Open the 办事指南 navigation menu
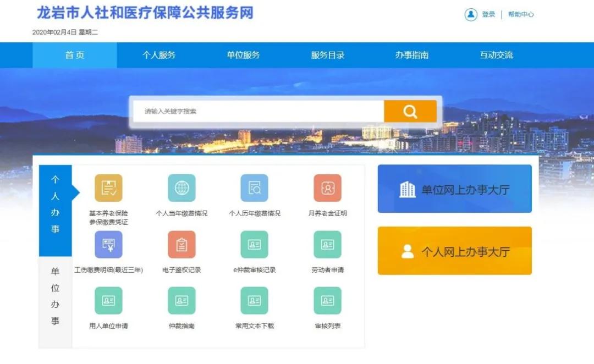Viewport: 594px width, 364px height. click(411, 55)
